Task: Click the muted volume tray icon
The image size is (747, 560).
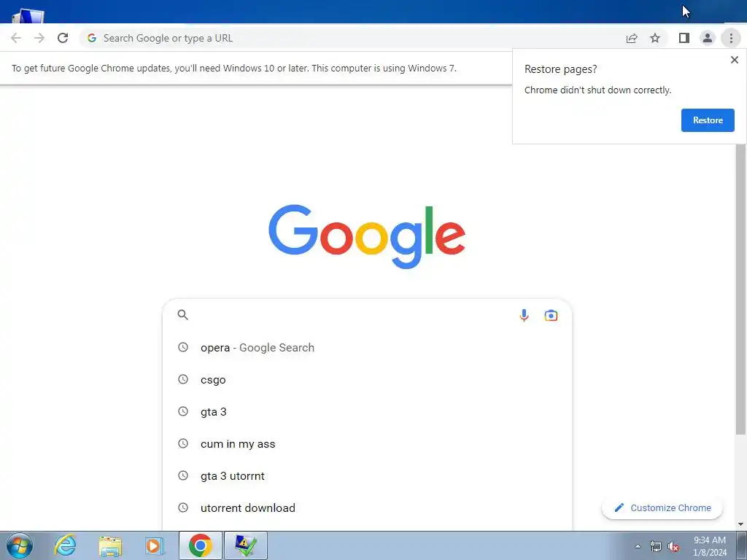Action: 673,547
